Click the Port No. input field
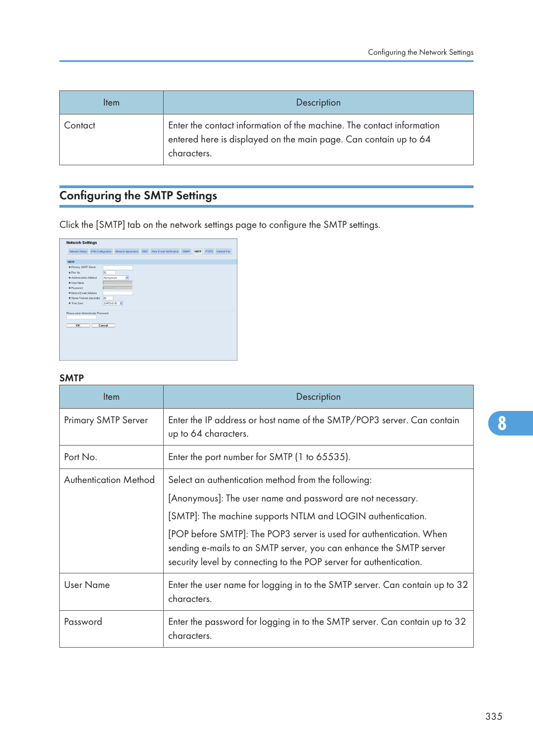The height and width of the screenshot is (756, 533). point(109,272)
